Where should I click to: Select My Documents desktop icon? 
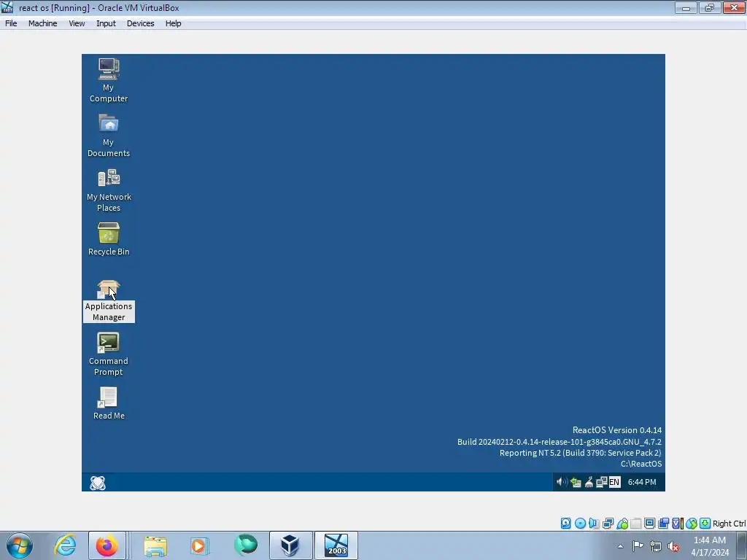tap(109, 135)
